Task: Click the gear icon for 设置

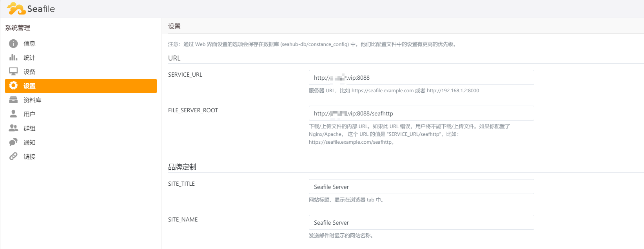Action: pos(13,86)
